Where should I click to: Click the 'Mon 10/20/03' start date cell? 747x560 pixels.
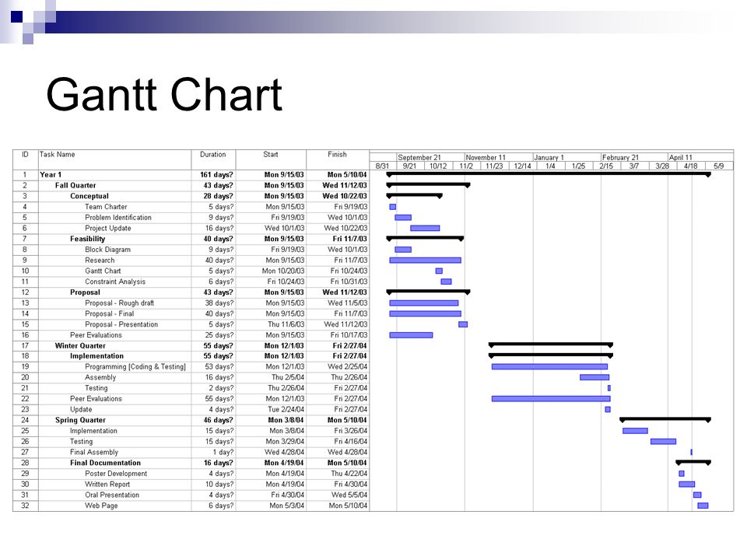pos(283,271)
